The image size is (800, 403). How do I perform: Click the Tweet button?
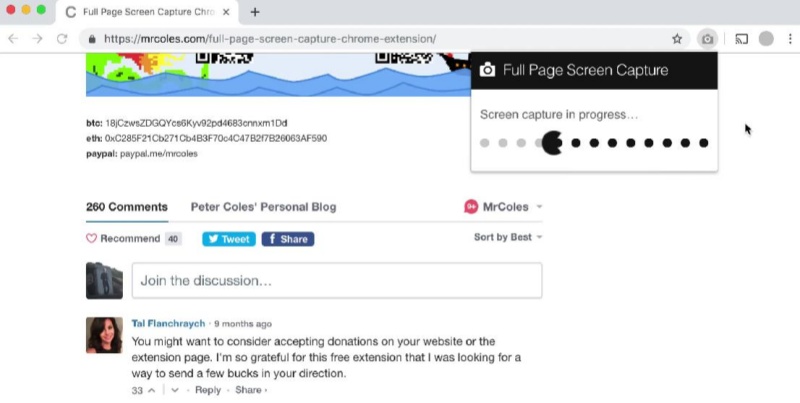coord(229,239)
